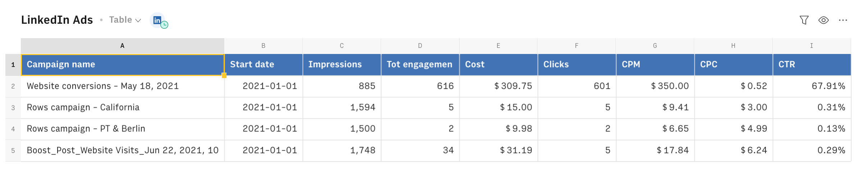Screen dimensions: 868x177
Task: Click the 0.13% CTR cell
Action: tap(812, 129)
